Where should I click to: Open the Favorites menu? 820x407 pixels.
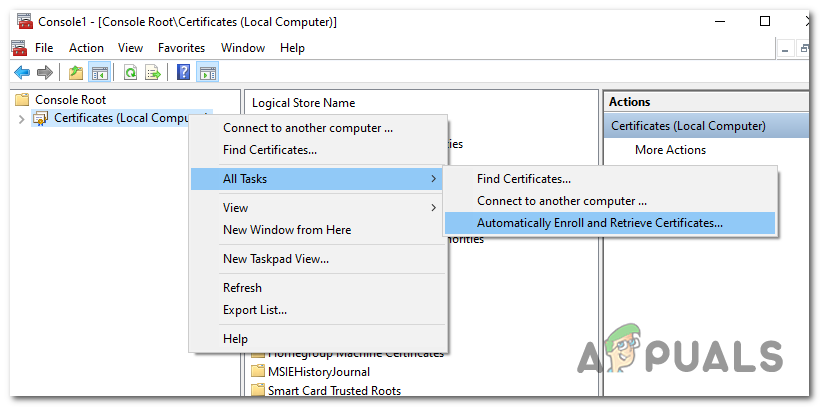click(x=181, y=48)
